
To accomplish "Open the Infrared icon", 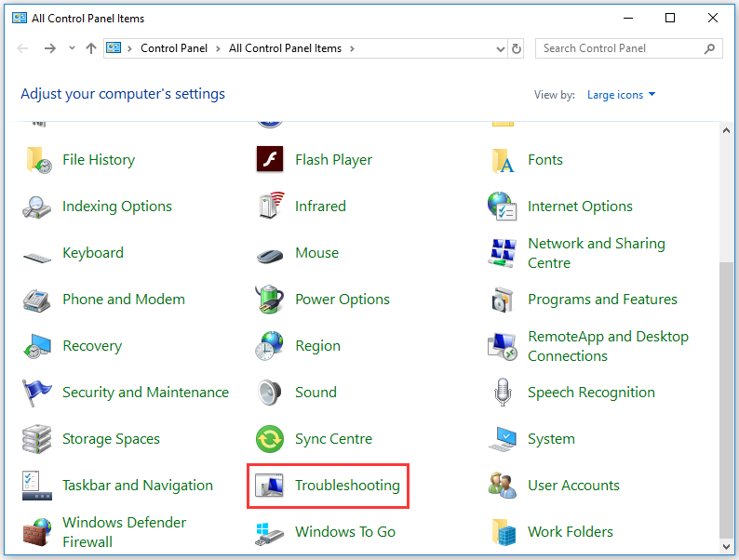I will (271, 206).
